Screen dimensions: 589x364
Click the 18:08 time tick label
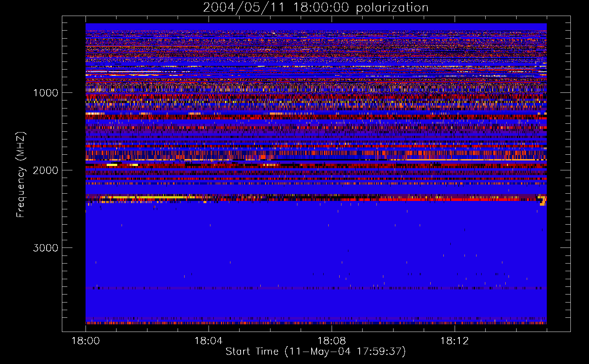pyautogui.click(x=331, y=341)
